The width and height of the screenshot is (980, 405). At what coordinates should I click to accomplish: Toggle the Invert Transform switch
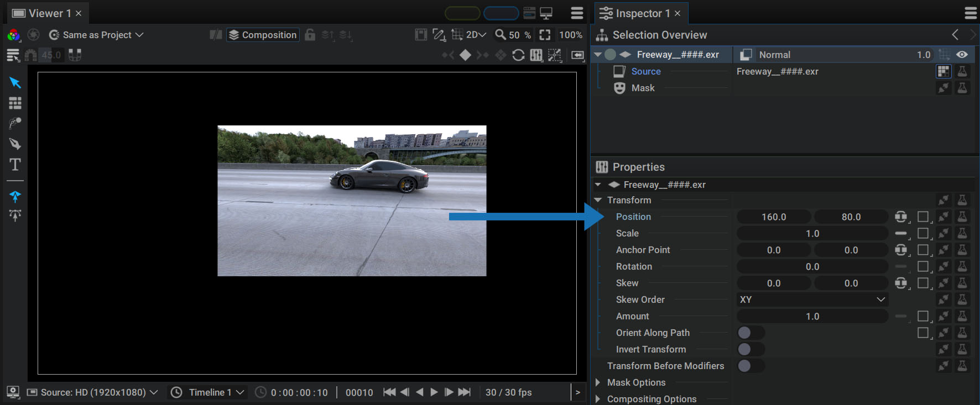point(751,349)
